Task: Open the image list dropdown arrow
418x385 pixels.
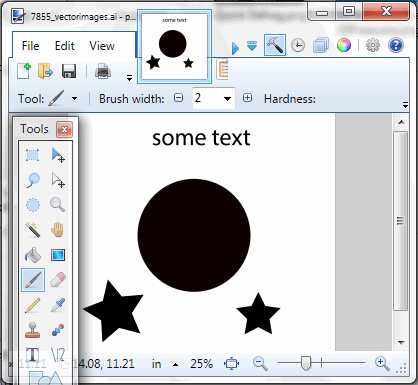Action: point(252,46)
